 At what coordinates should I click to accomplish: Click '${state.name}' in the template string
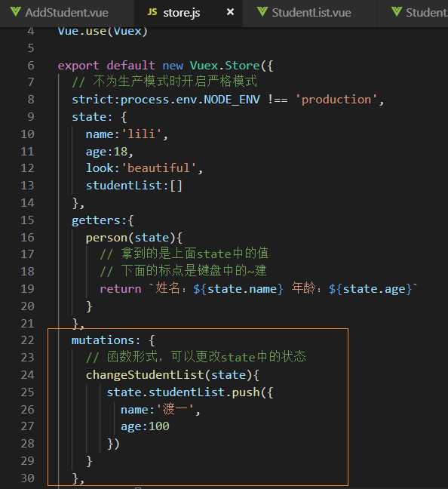pyautogui.click(x=238, y=289)
